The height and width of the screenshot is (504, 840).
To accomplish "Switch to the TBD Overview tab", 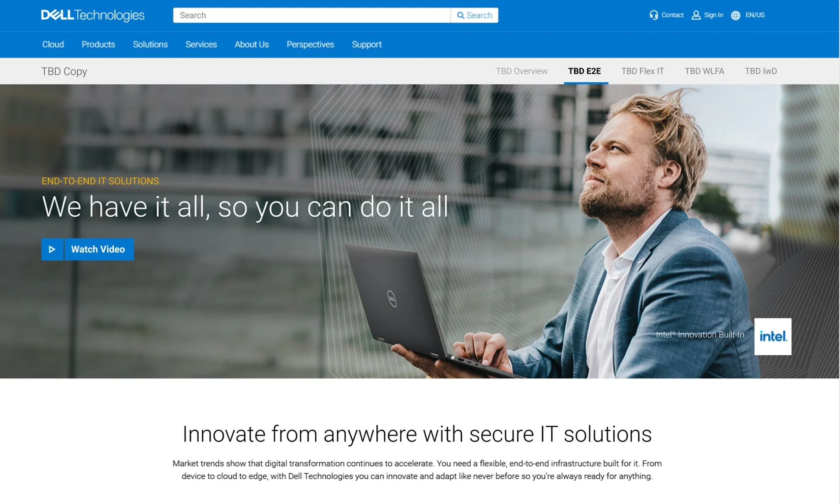I will [522, 71].
